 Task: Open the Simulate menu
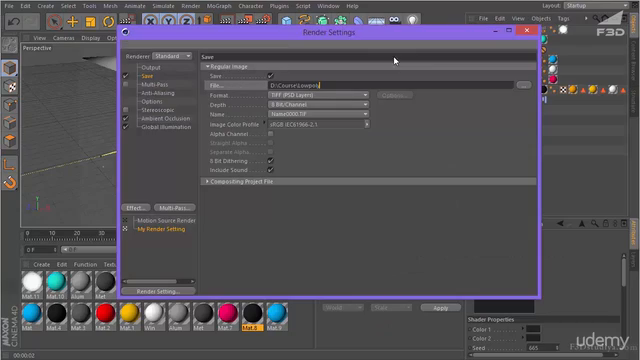[x=163, y=6]
